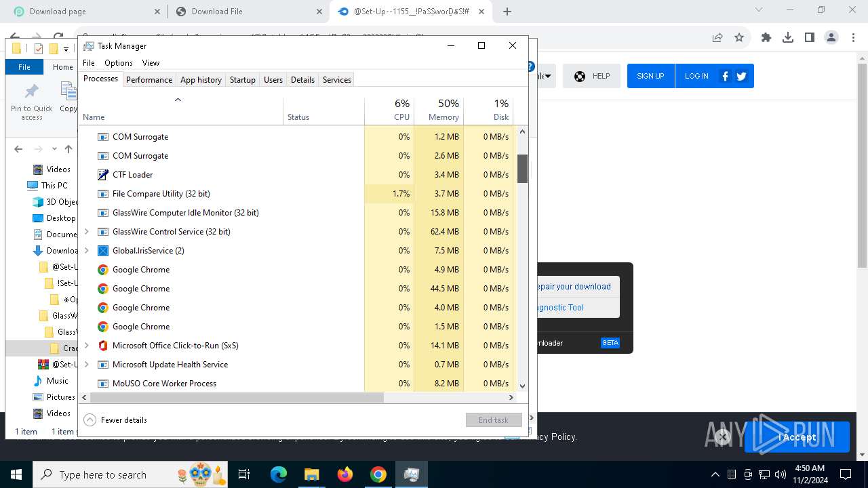Select This PC in Explorer tree
The width and height of the screenshot is (868, 488).
tap(54, 186)
